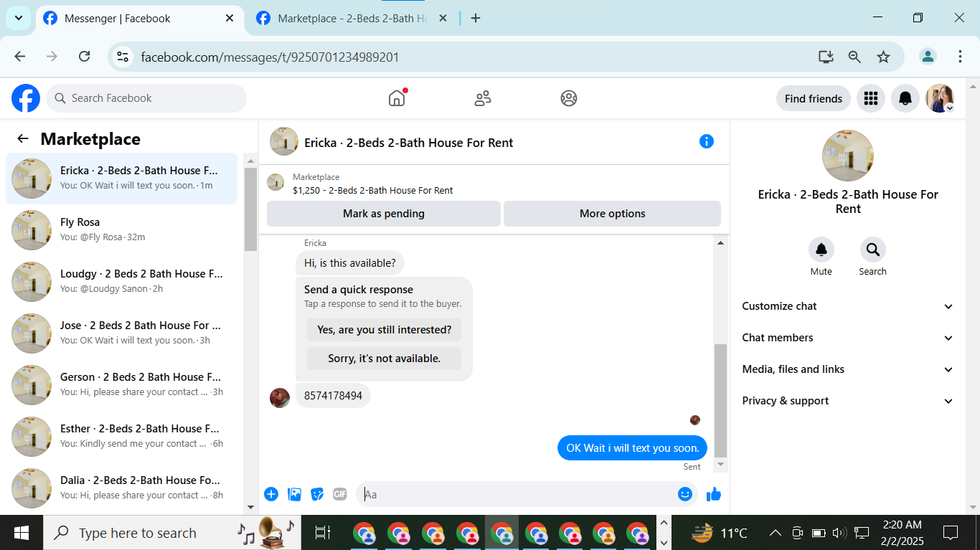Expand Privacy & support section

coord(848,401)
